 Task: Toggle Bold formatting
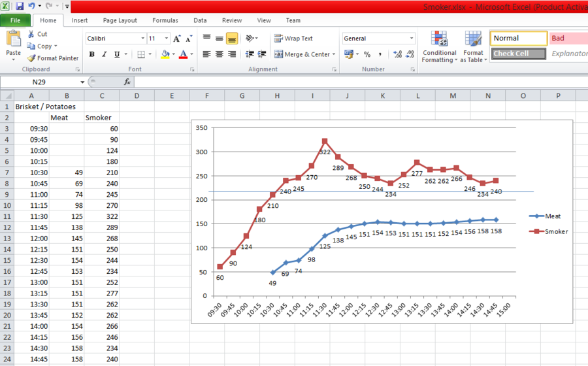pyautogui.click(x=92, y=54)
